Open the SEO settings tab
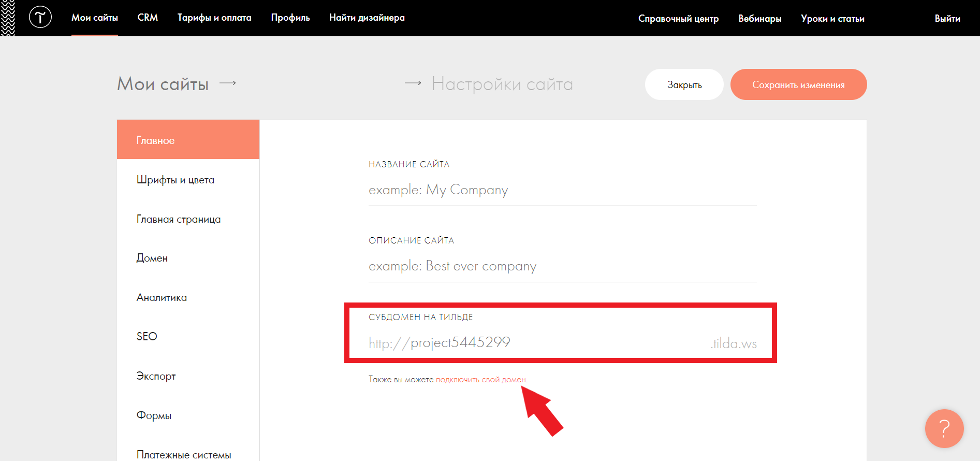 click(x=188, y=337)
